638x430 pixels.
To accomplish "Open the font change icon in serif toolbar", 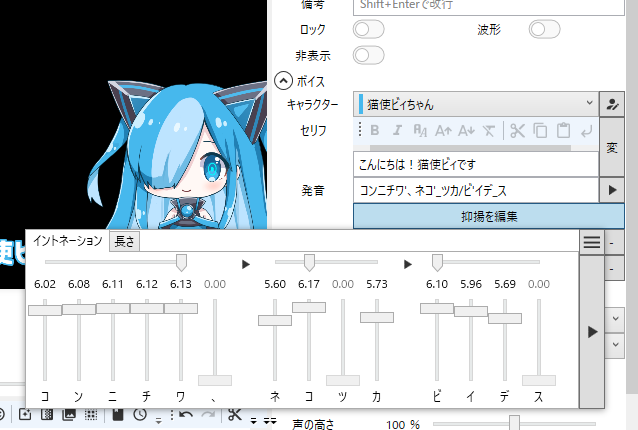I will point(420,131).
